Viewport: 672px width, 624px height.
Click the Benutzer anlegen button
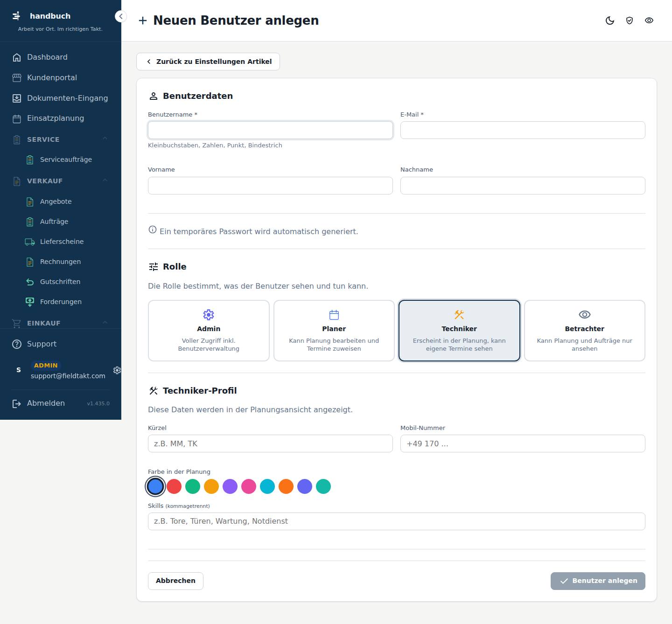(598, 581)
